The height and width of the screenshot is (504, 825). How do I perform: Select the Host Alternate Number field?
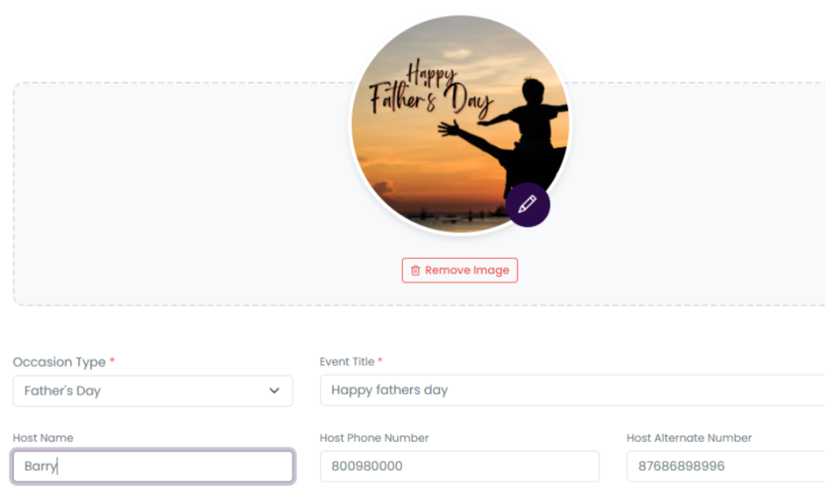(x=725, y=466)
